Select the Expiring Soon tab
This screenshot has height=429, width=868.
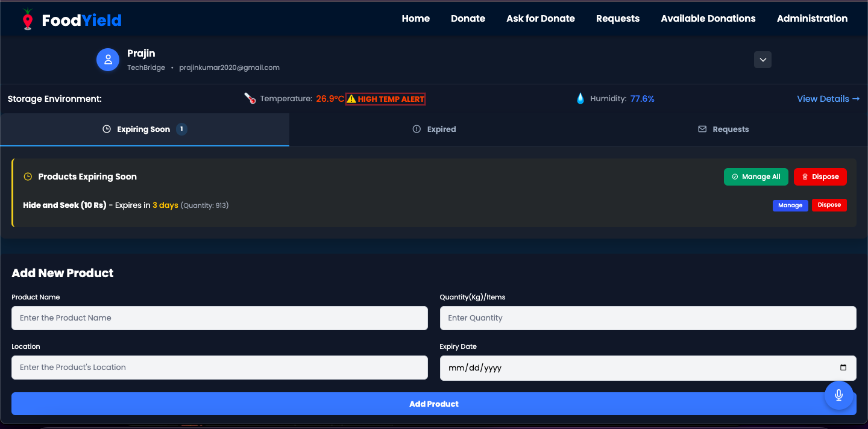tap(145, 130)
